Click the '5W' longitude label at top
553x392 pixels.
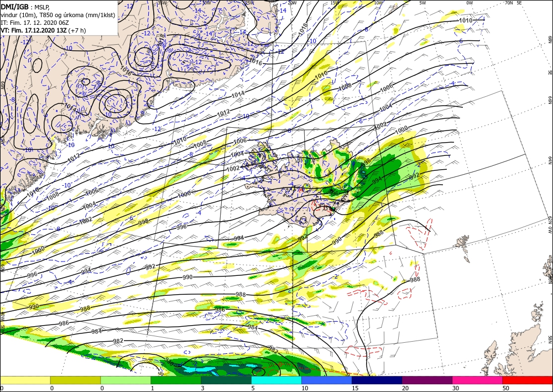coord(422,3)
